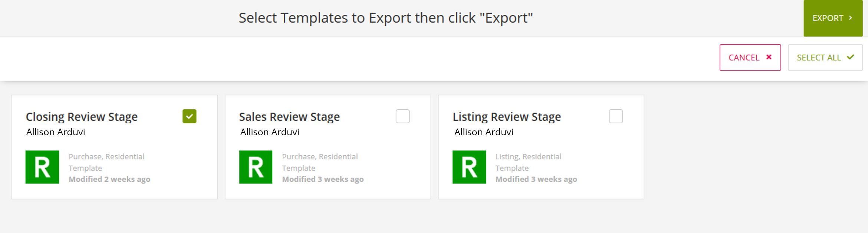This screenshot has height=233, width=868.
Task: Click the CANCEL button
Action: point(750,57)
